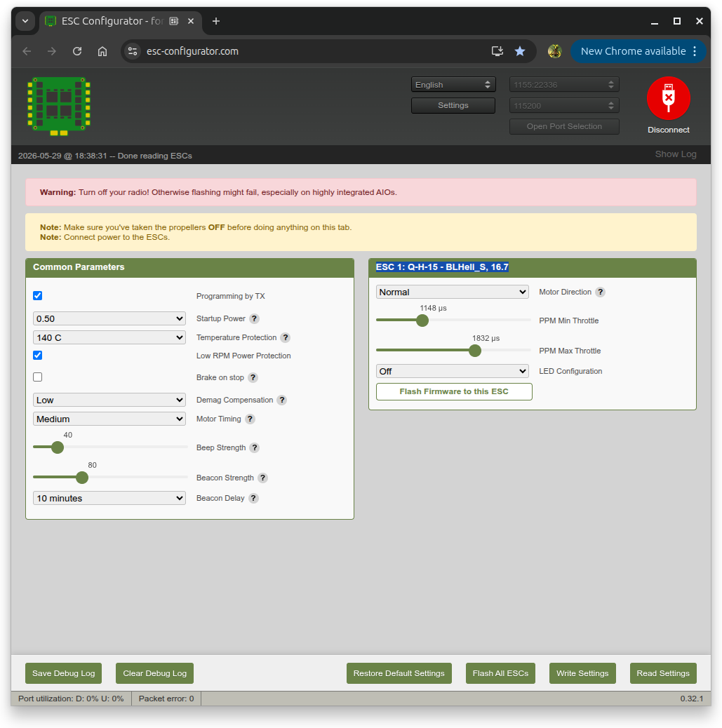Show Beacon Delay help icon

coord(253,499)
